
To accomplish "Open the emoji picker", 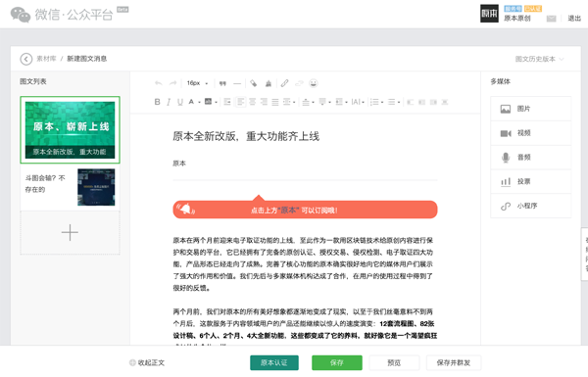I will 314,83.
